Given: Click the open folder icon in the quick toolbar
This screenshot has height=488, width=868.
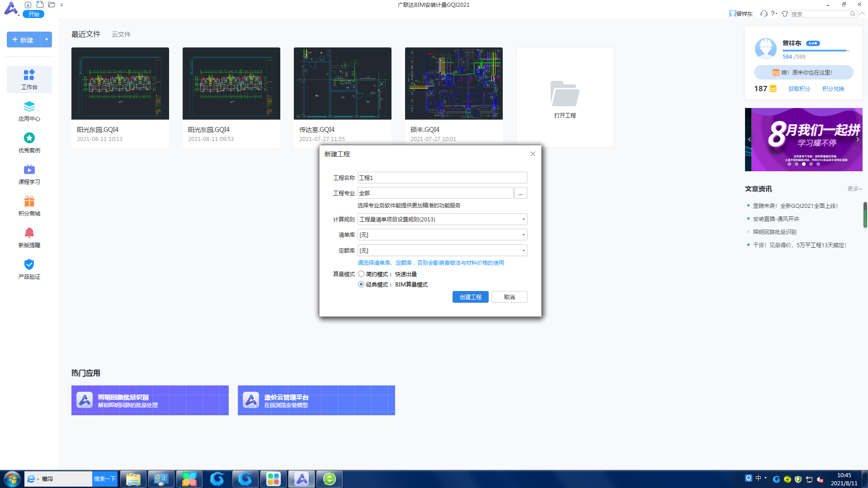Looking at the screenshot, I should [52, 5].
